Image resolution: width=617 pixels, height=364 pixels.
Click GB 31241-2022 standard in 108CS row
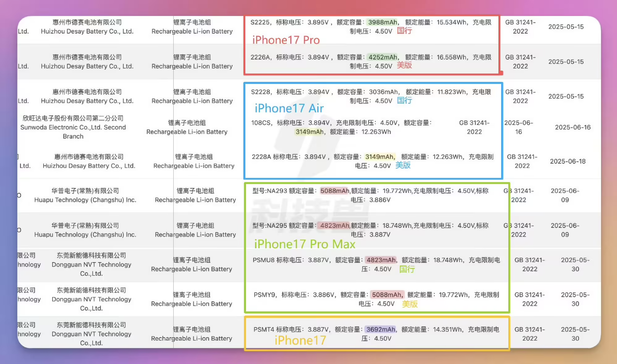click(474, 127)
